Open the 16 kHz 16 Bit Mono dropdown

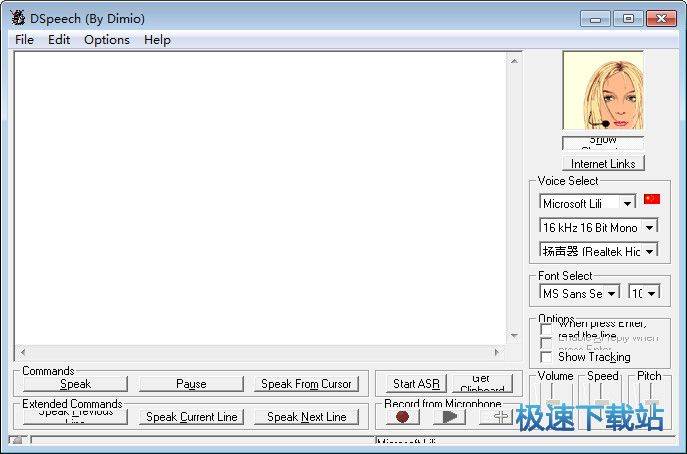(649, 227)
